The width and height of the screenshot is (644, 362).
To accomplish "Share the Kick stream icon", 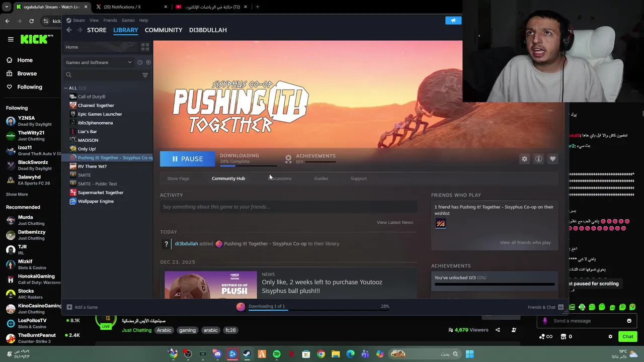I will point(498,330).
